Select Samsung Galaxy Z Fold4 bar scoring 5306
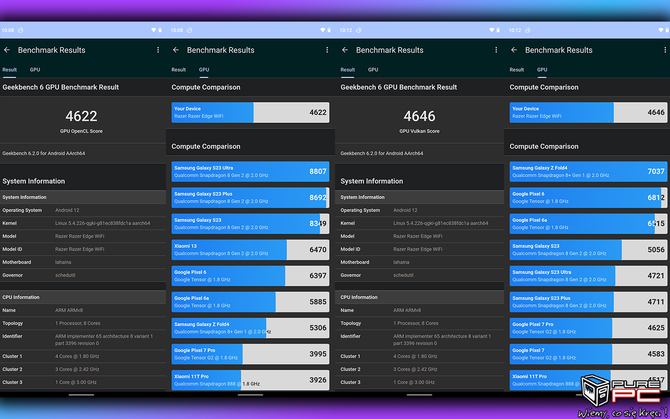670x419 pixels. [x=250, y=328]
